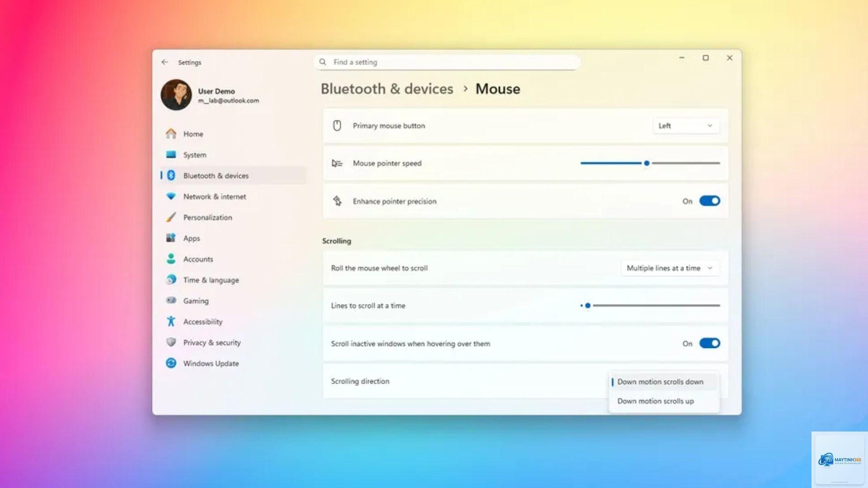The image size is (868, 488).
Task: Select Down motion scrolls down option
Action: pos(664,382)
